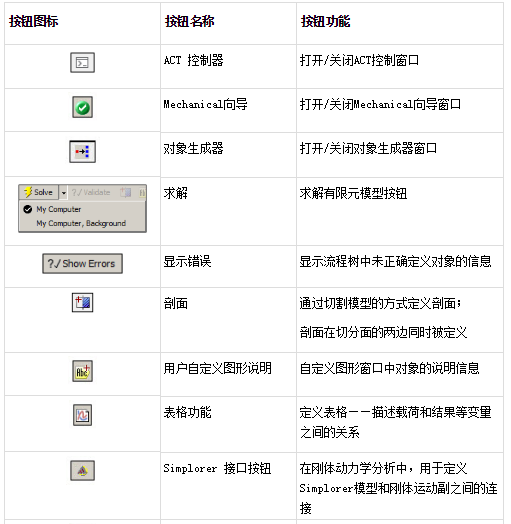Click the greyed Validate toolbar item
511x524 pixels.
[91, 192]
